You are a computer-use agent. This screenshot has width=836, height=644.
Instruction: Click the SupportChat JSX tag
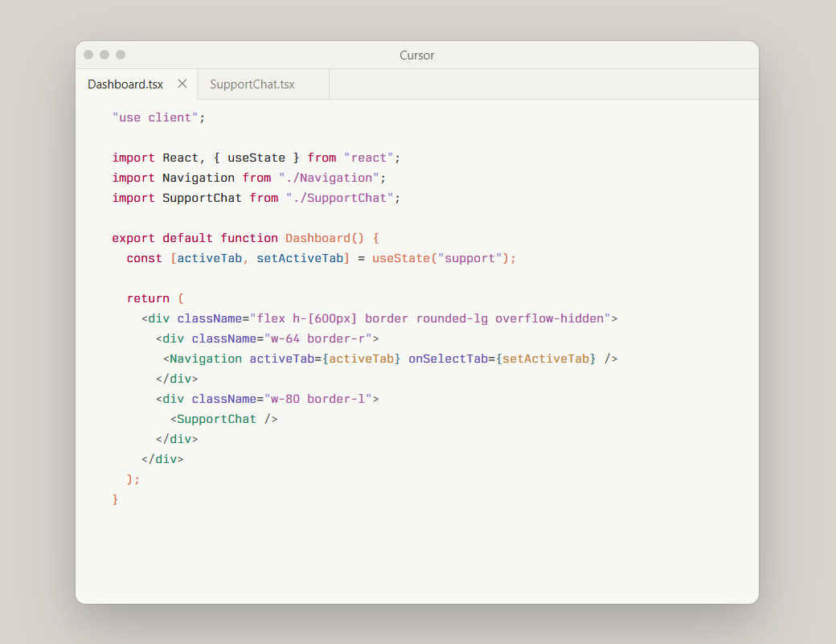pos(217,419)
